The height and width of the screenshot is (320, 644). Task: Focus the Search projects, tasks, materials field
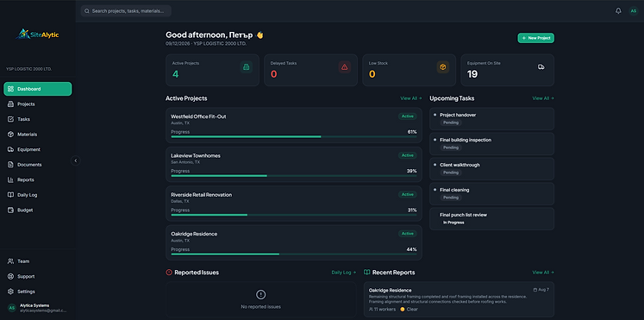[126, 11]
